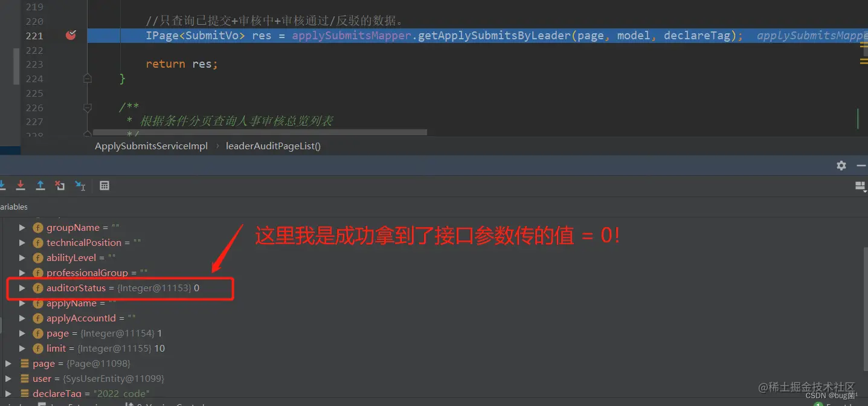Select leaderAuditPageList() breadcrumb item
This screenshot has width=868, height=406.
coord(273,146)
